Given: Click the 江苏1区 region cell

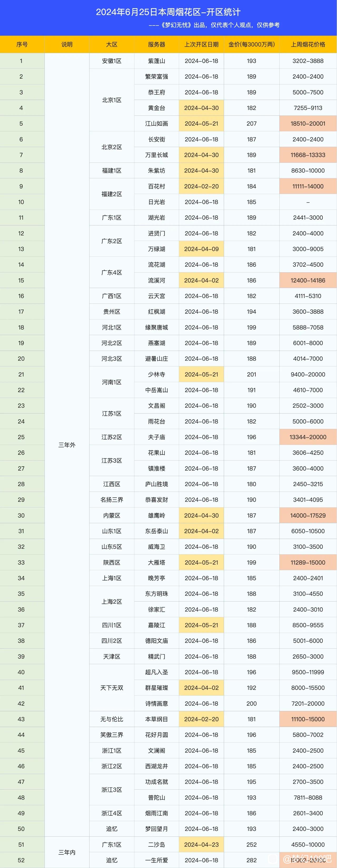Looking at the screenshot, I should (112, 413).
